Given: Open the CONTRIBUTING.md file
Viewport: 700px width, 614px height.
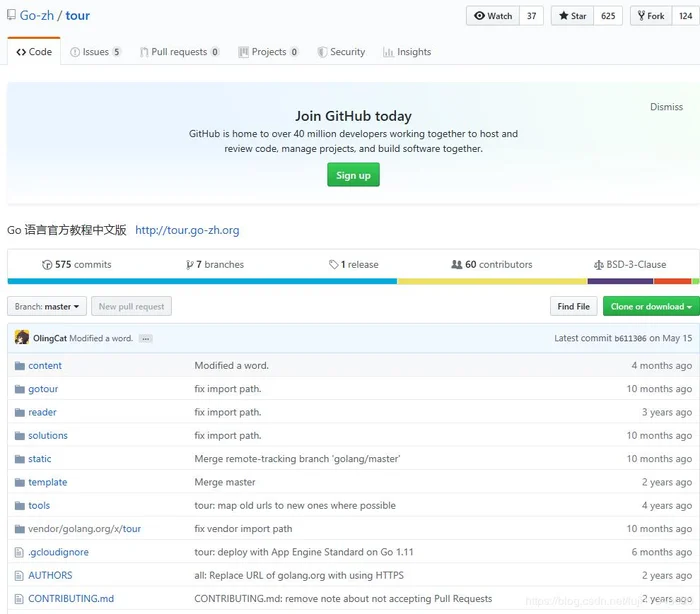Looking at the screenshot, I should click(x=71, y=598).
